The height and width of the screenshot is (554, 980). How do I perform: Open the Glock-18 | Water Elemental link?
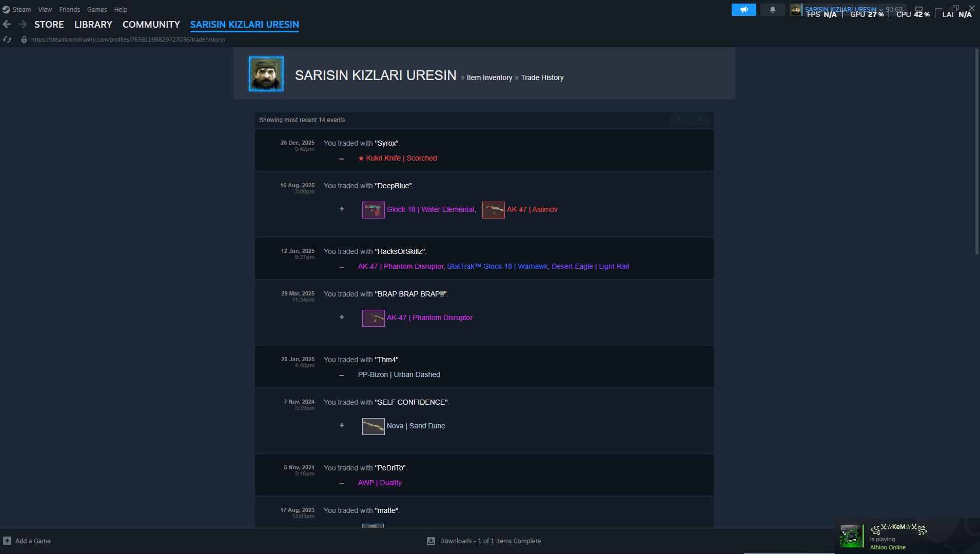click(x=430, y=210)
